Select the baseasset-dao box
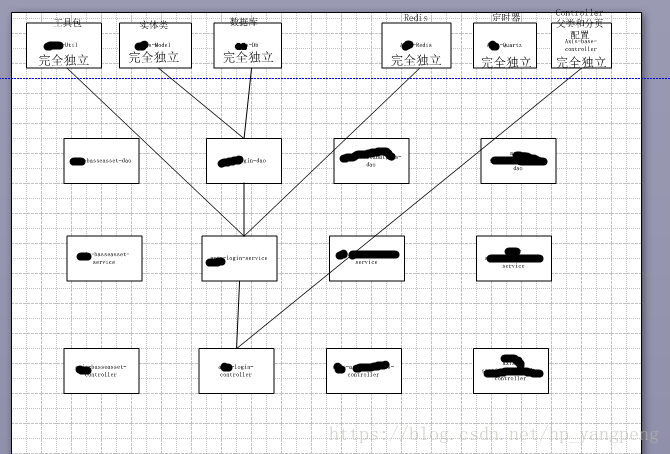Screen dimensions: 670x454 (x=101, y=161)
